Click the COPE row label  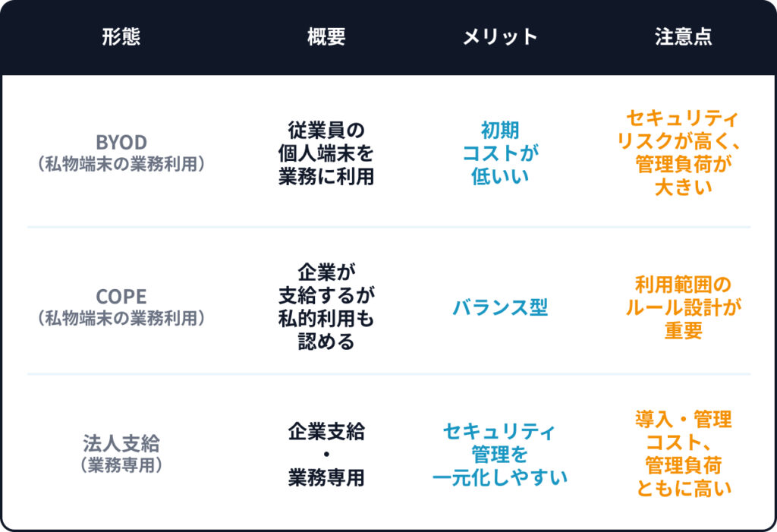[x=121, y=297]
